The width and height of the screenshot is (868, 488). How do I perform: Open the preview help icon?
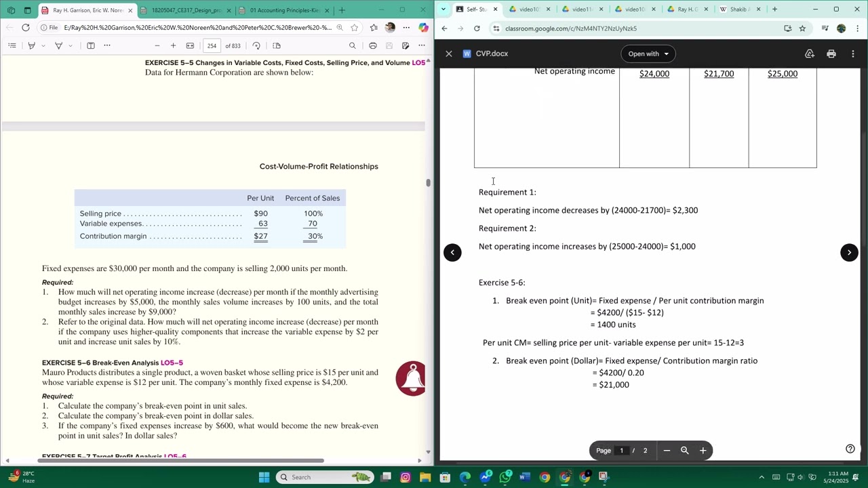(850, 449)
